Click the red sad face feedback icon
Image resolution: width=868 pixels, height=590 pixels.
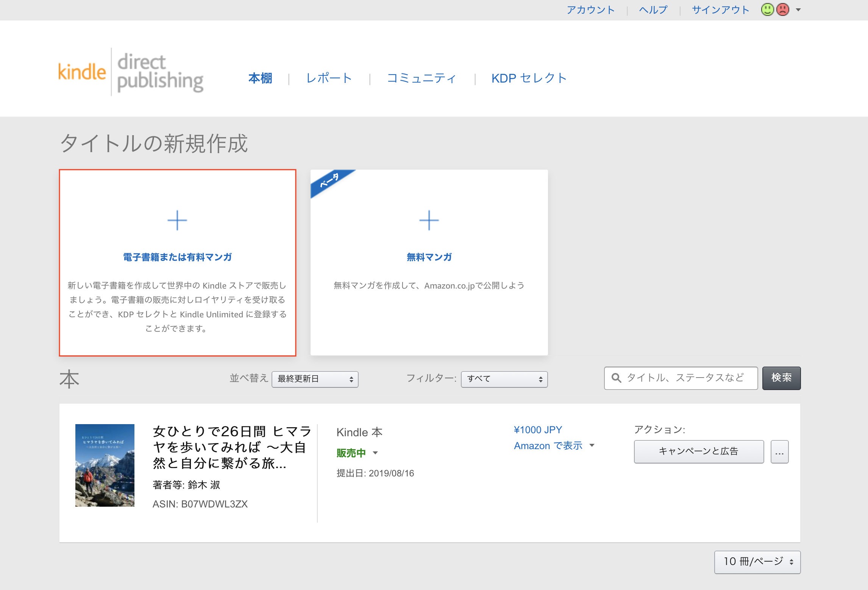pyautogui.click(x=783, y=9)
